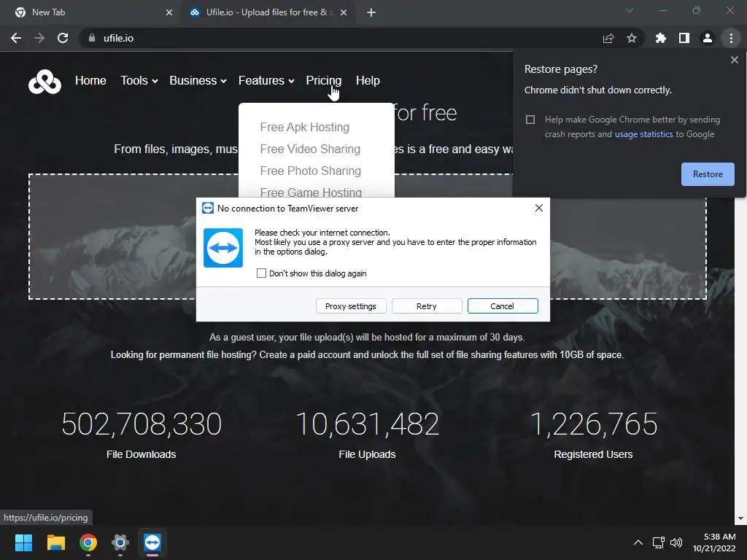Switch to the Ufile.io tab
747x560 pixels.
267,12
